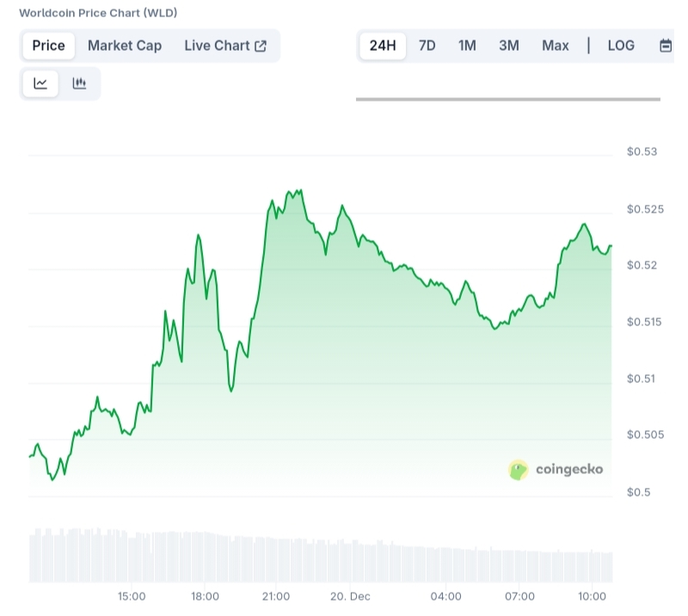The height and width of the screenshot is (616, 688).
Task: Open the Market Cap tab
Action: click(125, 46)
